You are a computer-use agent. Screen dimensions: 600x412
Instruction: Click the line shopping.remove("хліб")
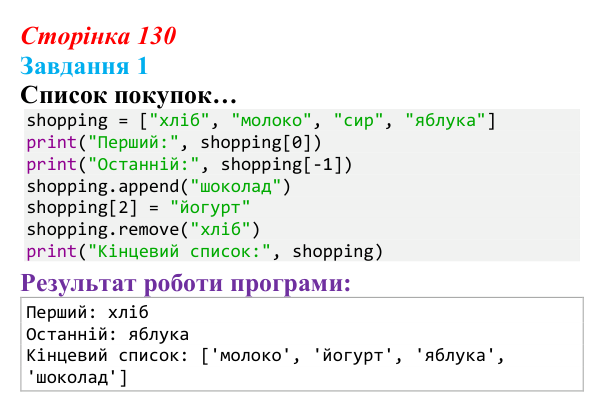pos(143,230)
